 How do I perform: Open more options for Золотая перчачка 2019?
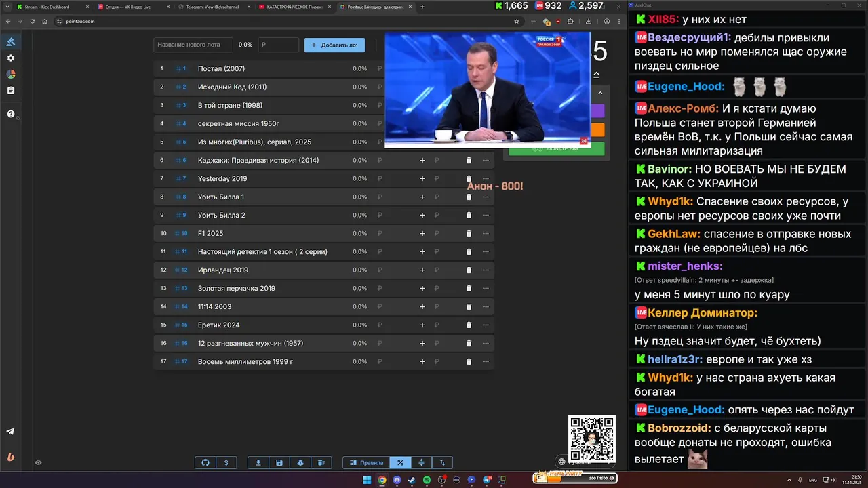click(486, 289)
